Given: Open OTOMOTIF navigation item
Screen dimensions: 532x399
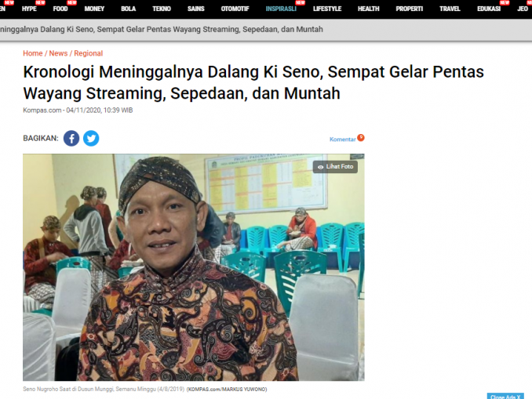Looking at the screenshot, I should [x=235, y=9].
